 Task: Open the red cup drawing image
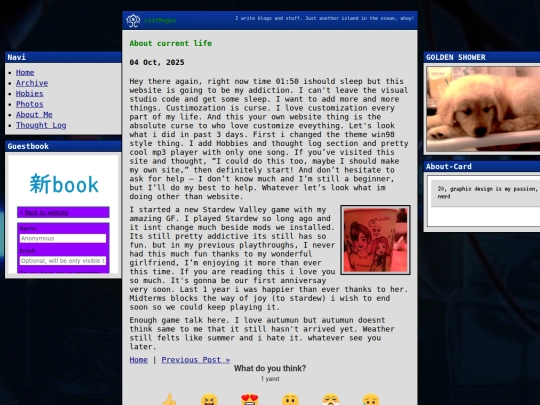(375, 240)
